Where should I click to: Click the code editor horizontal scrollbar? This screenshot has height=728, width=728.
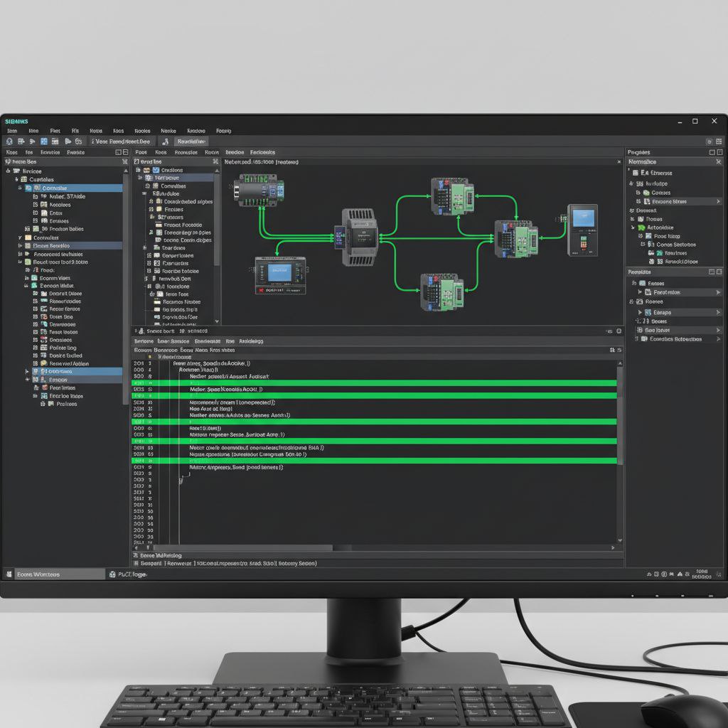point(341,548)
